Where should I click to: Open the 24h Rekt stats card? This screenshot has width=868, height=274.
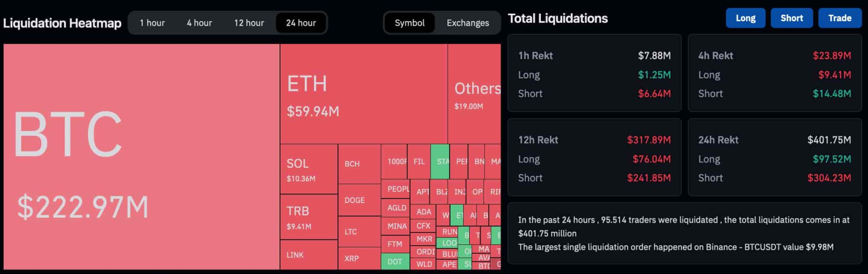(x=774, y=157)
